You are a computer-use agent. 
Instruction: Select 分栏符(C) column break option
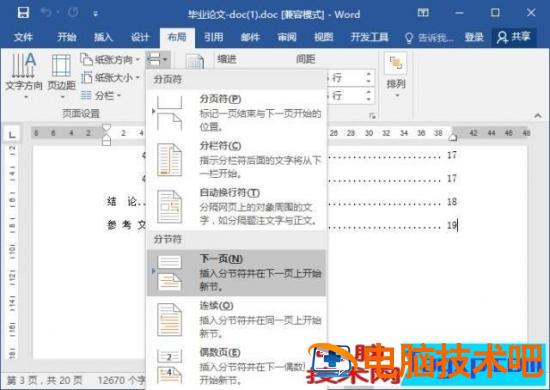[237, 160]
